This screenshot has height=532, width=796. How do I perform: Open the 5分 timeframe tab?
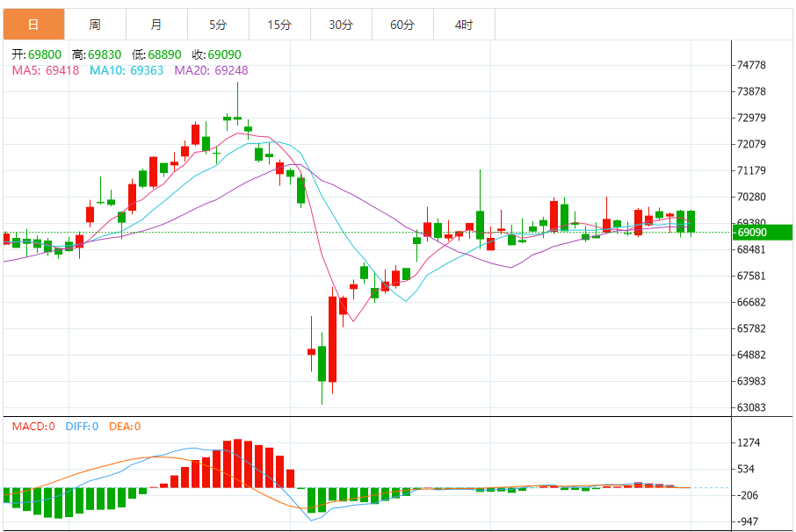point(218,25)
